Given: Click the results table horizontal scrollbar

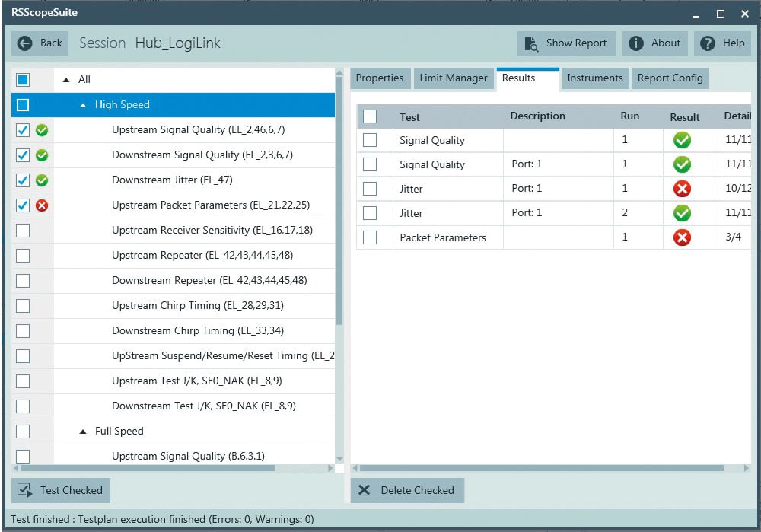Looking at the screenshot, I should click(x=541, y=468).
